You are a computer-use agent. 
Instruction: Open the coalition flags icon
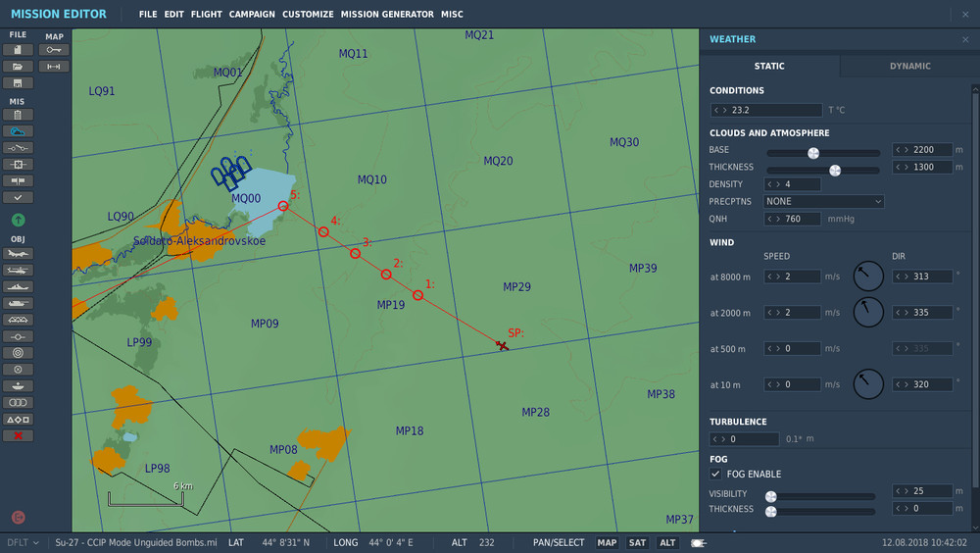coord(18,180)
